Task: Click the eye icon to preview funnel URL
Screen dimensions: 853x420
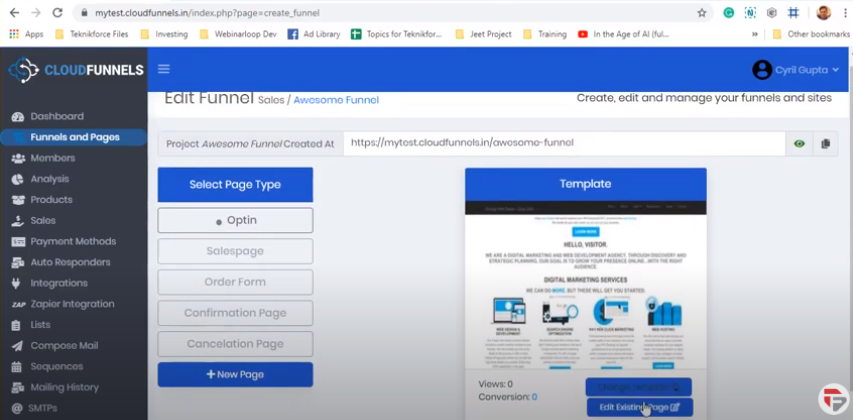Action: click(799, 144)
